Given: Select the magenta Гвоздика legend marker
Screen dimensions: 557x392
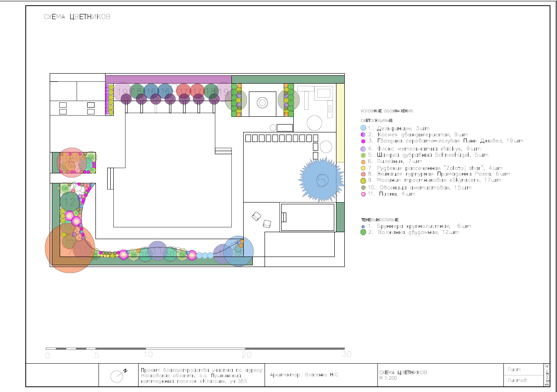Looking at the screenshot, I should (x=363, y=141).
